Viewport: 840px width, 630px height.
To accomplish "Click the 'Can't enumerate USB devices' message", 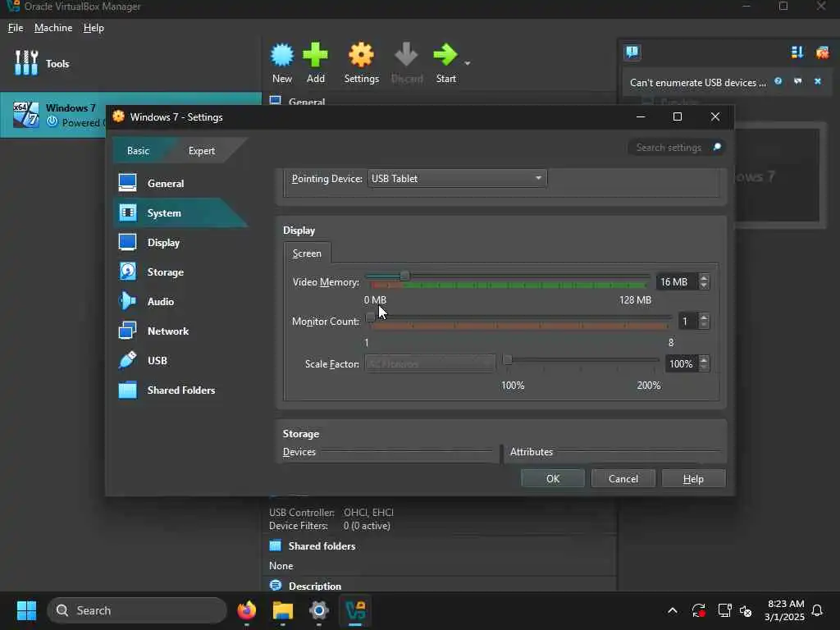I will point(698,83).
